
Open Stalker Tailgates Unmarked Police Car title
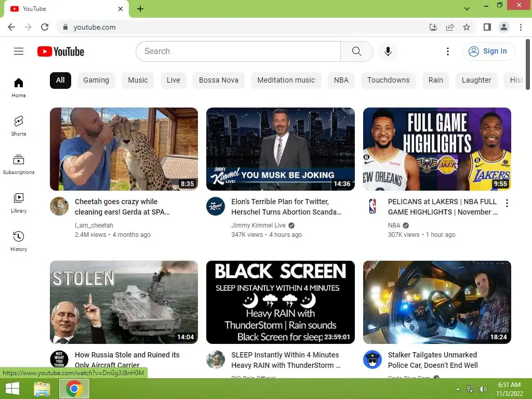tap(433, 360)
